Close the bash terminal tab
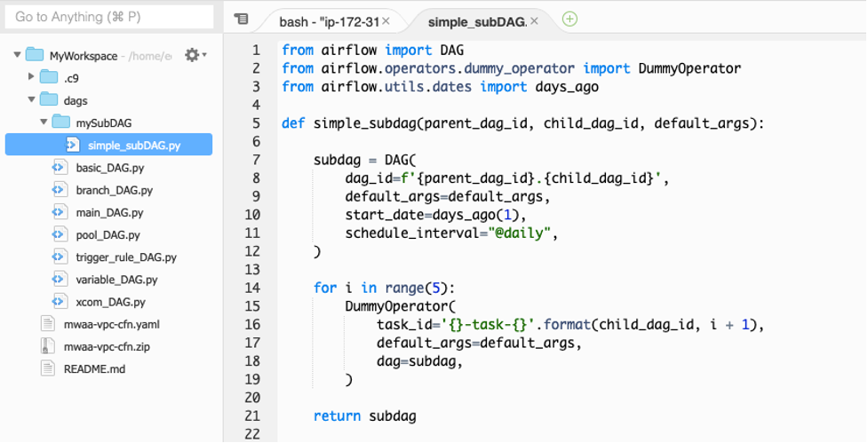Image resolution: width=868 pixels, height=443 pixels. [386, 20]
